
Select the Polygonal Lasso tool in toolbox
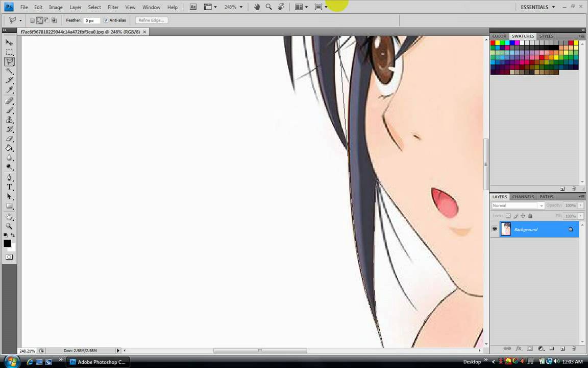9,61
